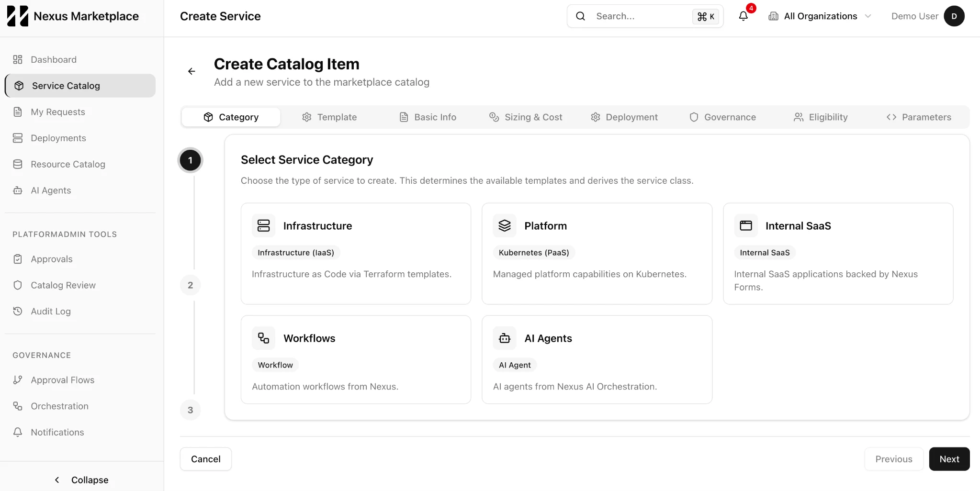980x491 pixels.
Task: Open the Governance tab
Action: click(722, 117)
